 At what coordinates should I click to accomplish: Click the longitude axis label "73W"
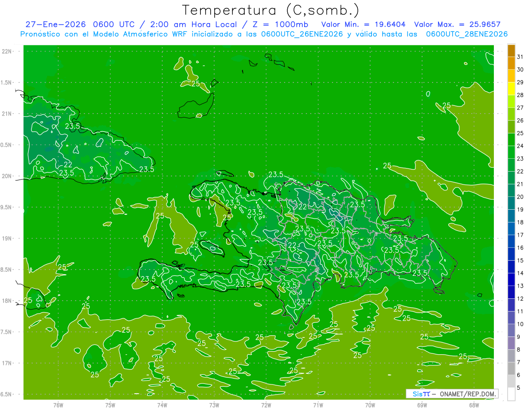pyautogui.click(x=214, y=405)
